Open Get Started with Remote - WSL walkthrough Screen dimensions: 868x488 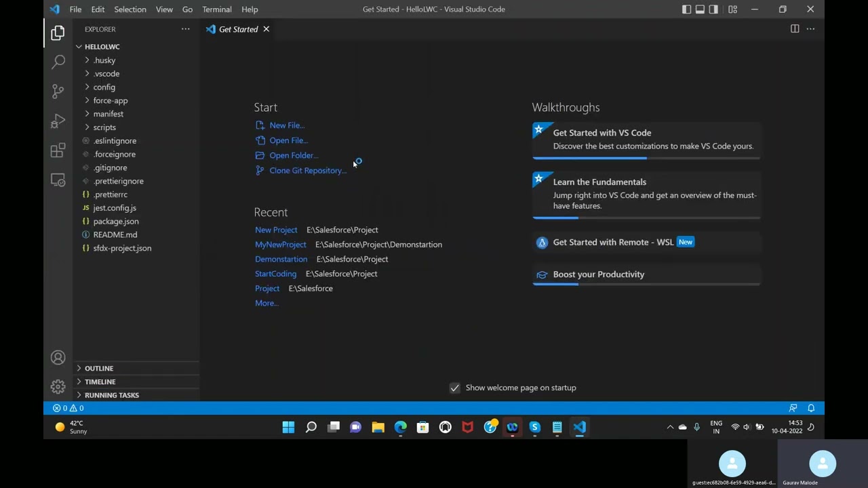pos(646,242)
